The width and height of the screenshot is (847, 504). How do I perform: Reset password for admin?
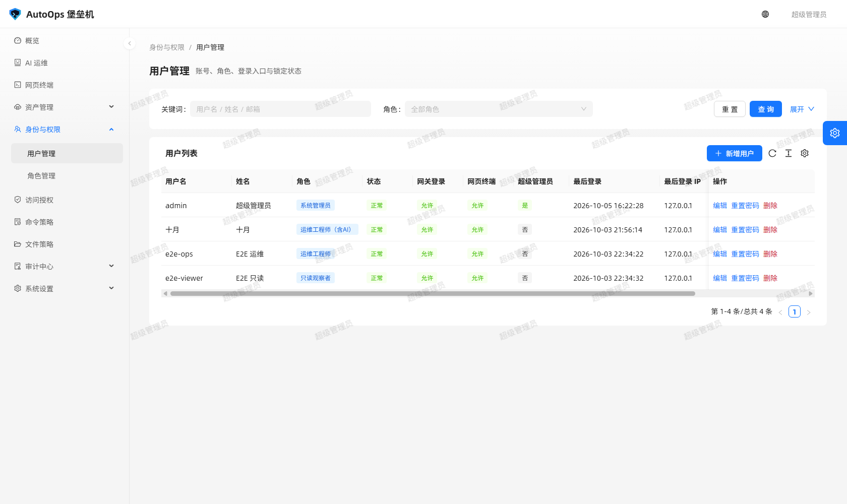(745, 205)
